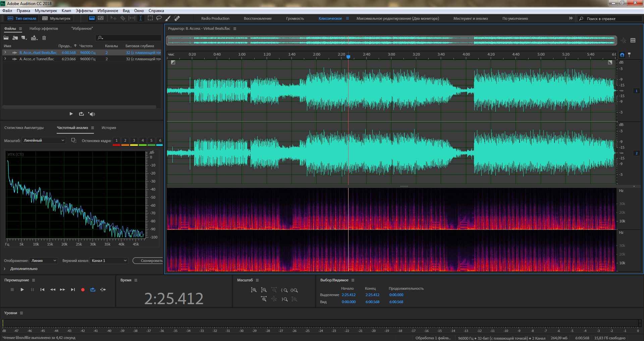The height and width of the screenshot is (341, 644).
Task: Click the zoom in amplitude icon
Action: click(254, 290)
